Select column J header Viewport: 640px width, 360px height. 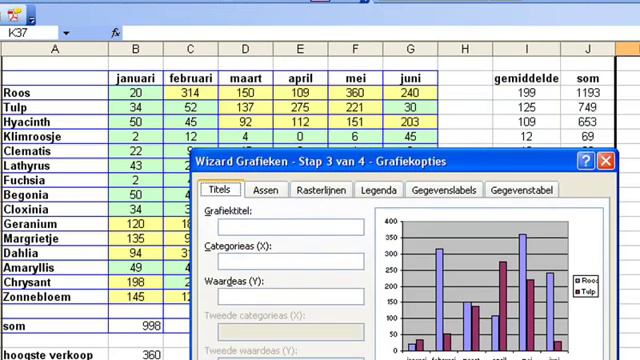coord(588,49)
